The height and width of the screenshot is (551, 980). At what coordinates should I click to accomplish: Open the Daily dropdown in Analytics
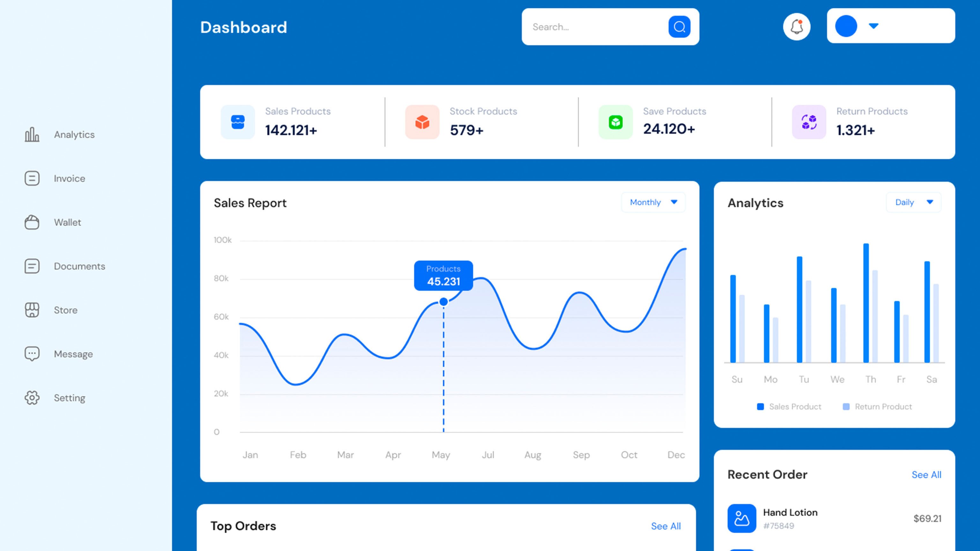[x=914, y=202]
